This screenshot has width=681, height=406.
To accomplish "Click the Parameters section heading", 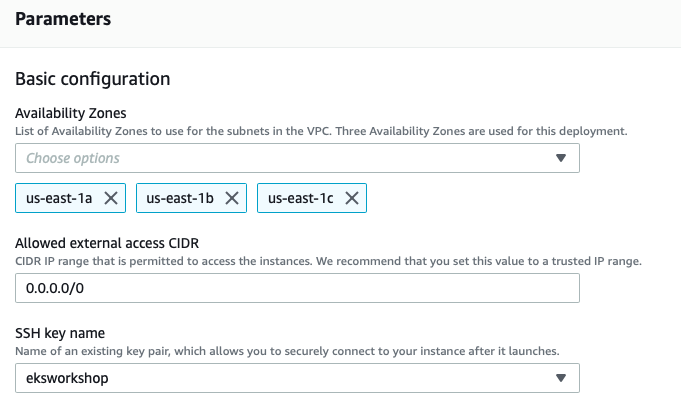I will click(x=63, y=19).
